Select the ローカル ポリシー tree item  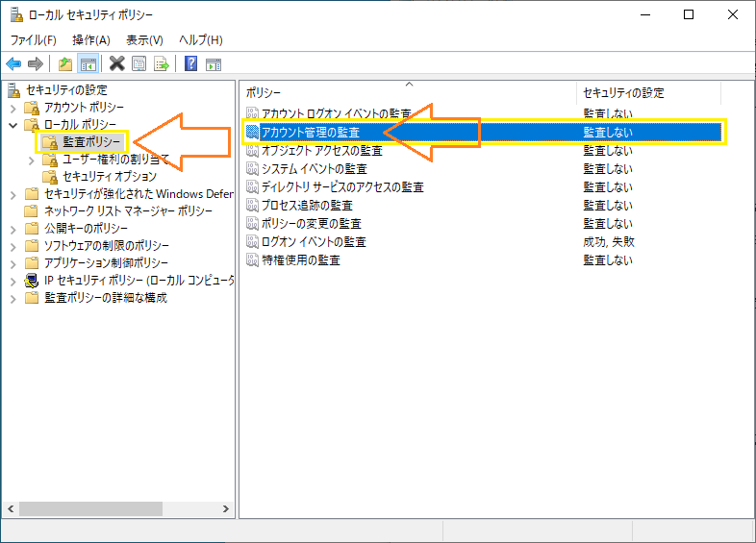[80, 125]
